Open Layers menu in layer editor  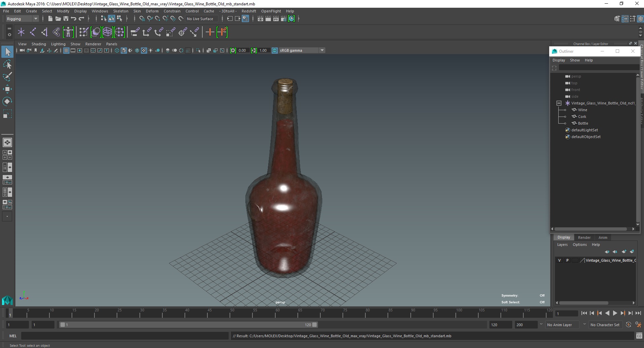tap(562, 245)
